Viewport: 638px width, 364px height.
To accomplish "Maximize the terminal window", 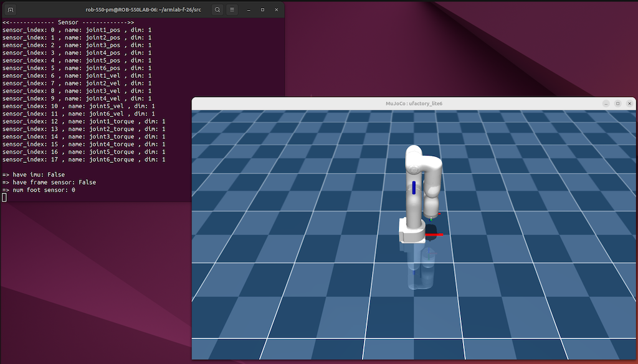I will tap(262, 10).
